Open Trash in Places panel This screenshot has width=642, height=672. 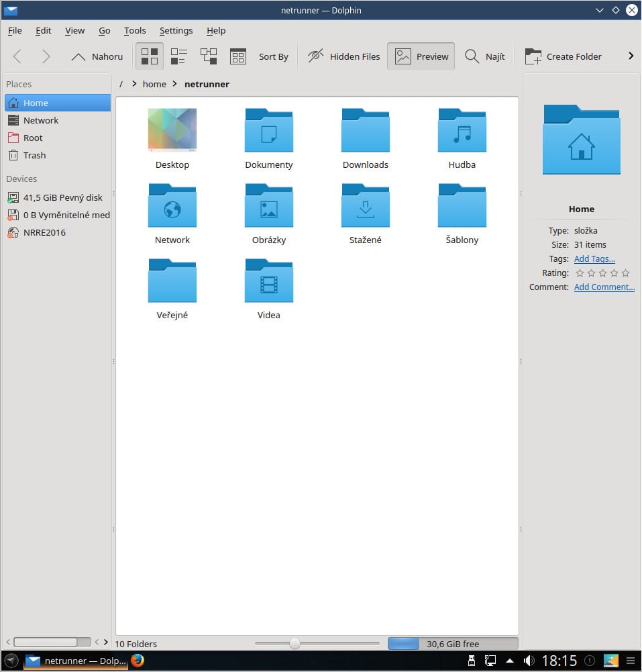[x=58, y=156]
